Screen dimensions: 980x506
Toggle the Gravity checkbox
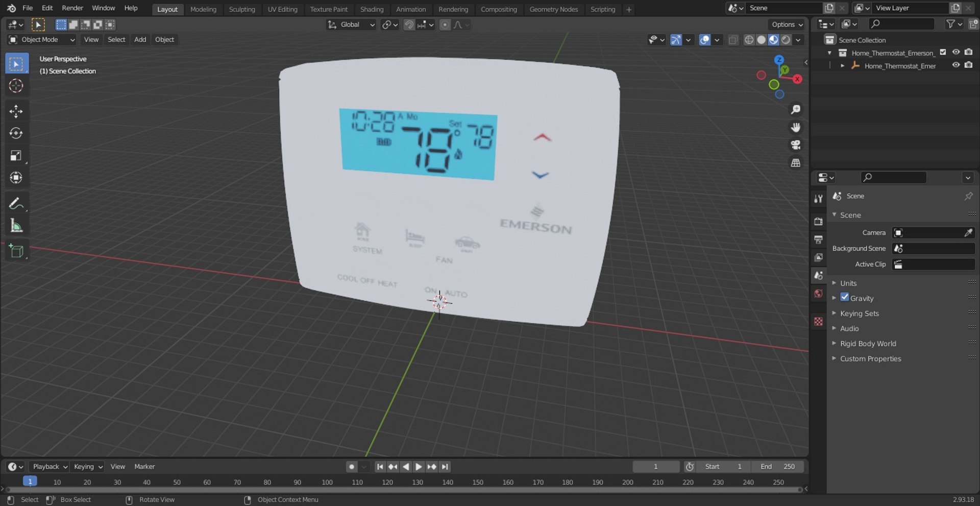[845, 297]
